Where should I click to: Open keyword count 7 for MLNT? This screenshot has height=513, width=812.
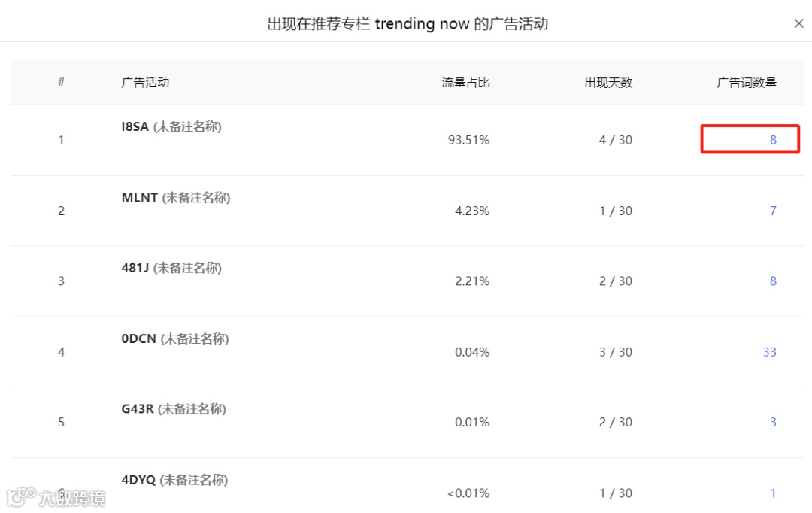773,211
